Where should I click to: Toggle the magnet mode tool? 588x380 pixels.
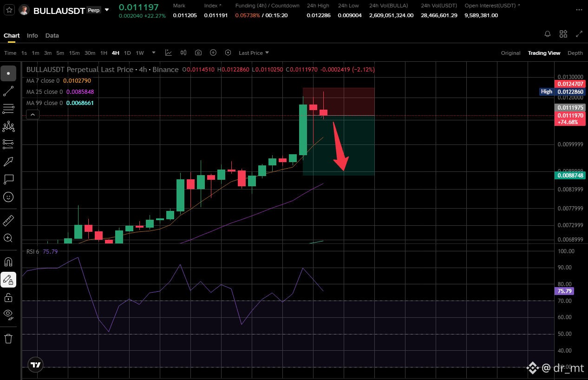coord(8,262)
